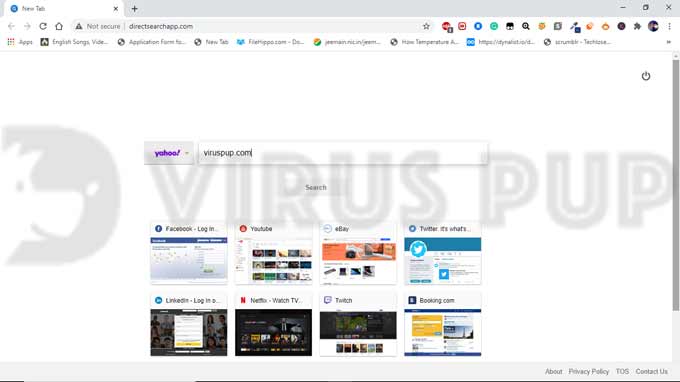Select the New Tab browser tab

pos(63,9)
